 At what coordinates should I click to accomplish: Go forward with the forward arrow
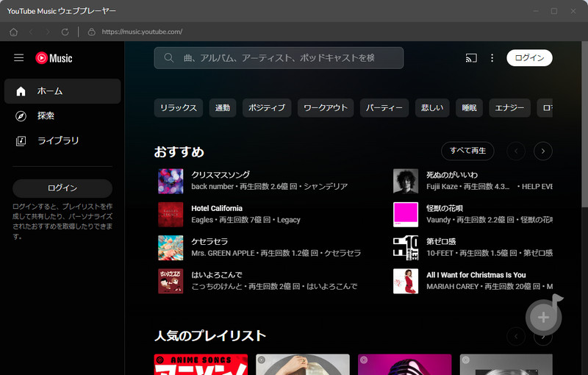(48, 32)
